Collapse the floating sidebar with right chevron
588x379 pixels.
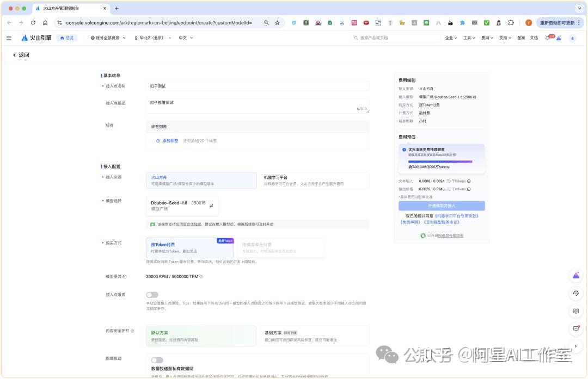575,346
